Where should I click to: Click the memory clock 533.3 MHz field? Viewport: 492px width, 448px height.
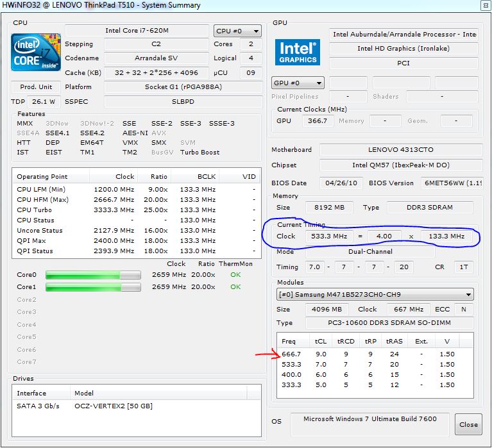click(329, 236)
